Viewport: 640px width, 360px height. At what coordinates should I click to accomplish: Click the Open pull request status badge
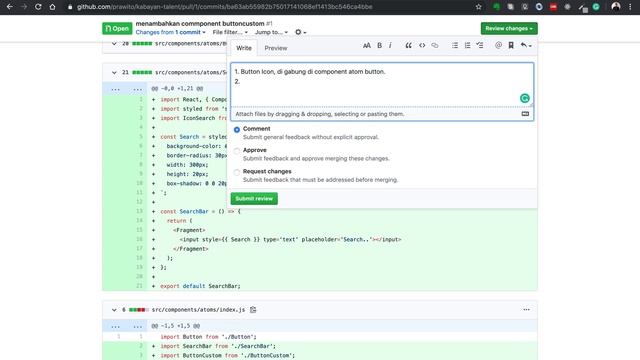tap(117, 28)
